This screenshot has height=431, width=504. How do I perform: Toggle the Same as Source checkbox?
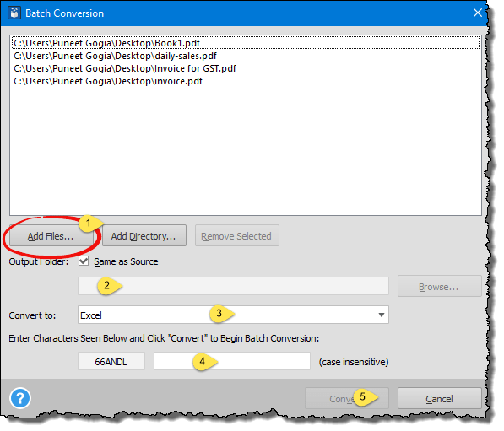pyautogui.click(x=84, y=261)
